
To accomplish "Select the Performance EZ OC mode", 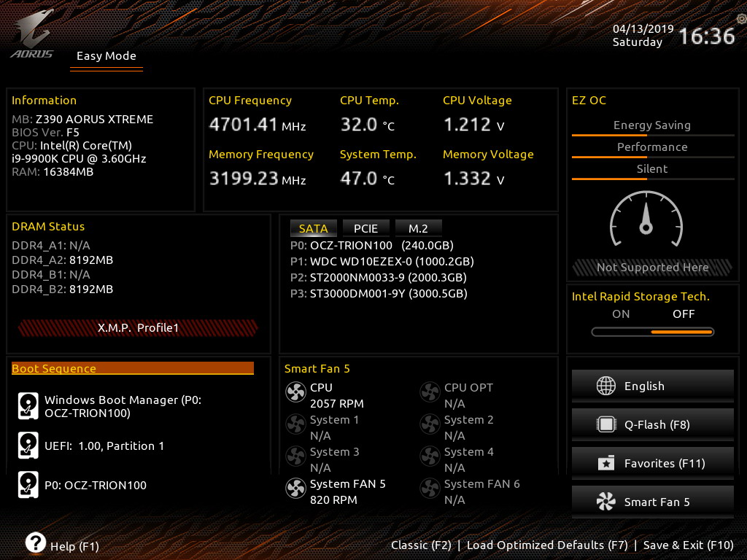I will 652,147.
